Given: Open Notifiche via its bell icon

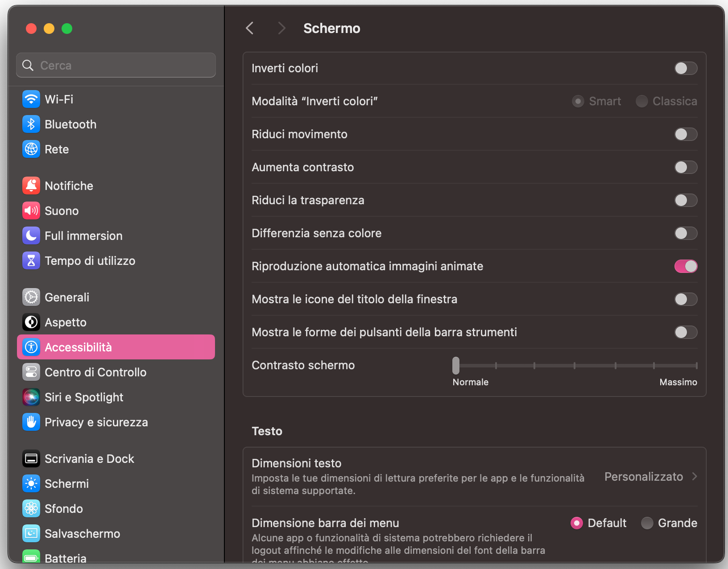Looking at the screenshot, I should (x=31, y=186).
